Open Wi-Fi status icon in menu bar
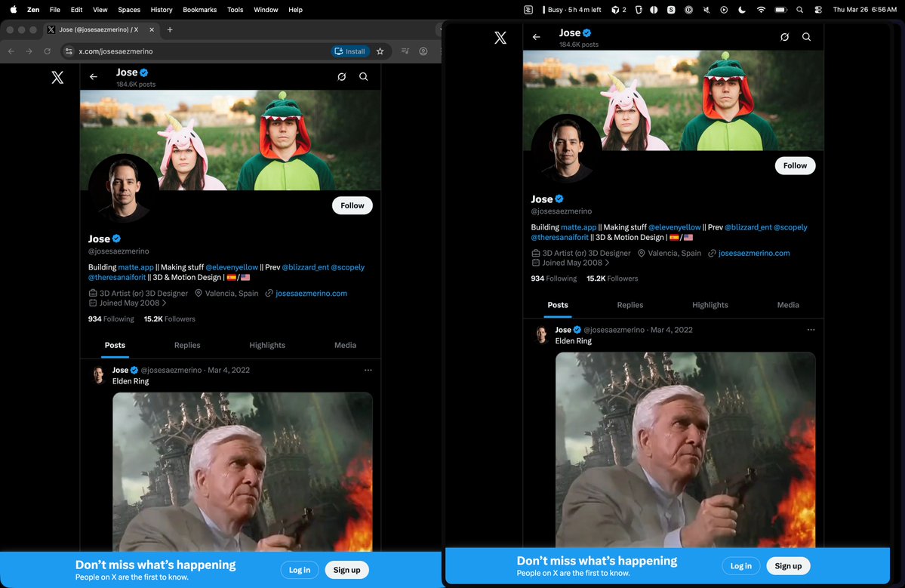905x588 pixels. pyautogui.click(x=761, y=10)
